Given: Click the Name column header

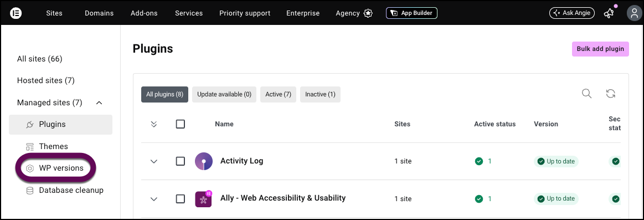Looking at the screenshot, I should (x=224, y=124).
